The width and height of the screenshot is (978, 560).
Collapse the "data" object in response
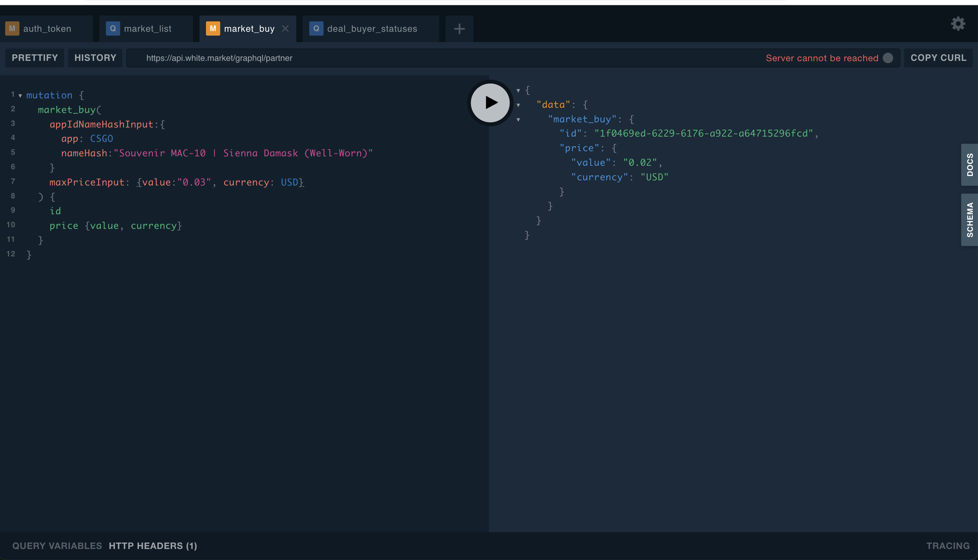click(x=518, y=105)
